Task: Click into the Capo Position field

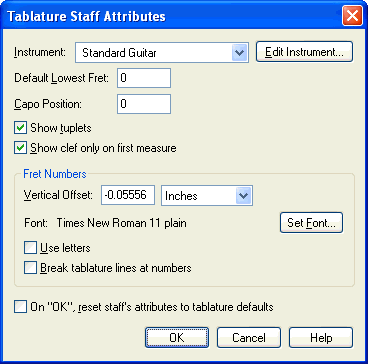Action: pyautogui.click(x=144, y=104)
